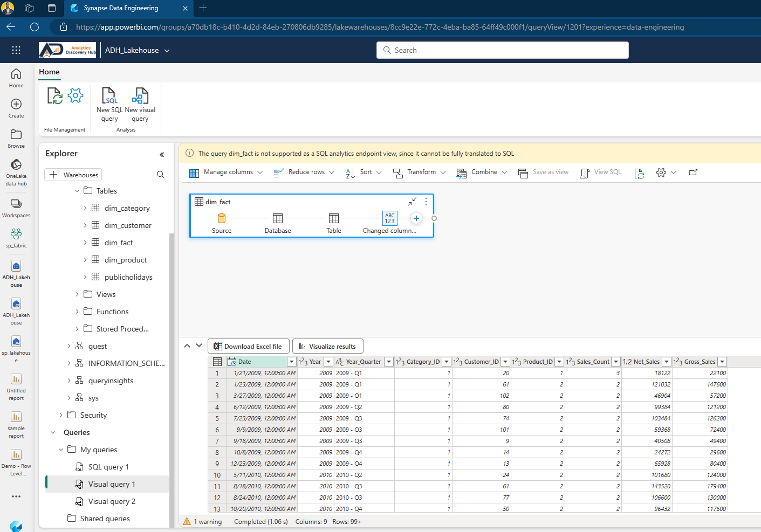761x532 pixels.
Task: Expand the dim_category table node
Action: coord(85,208)
